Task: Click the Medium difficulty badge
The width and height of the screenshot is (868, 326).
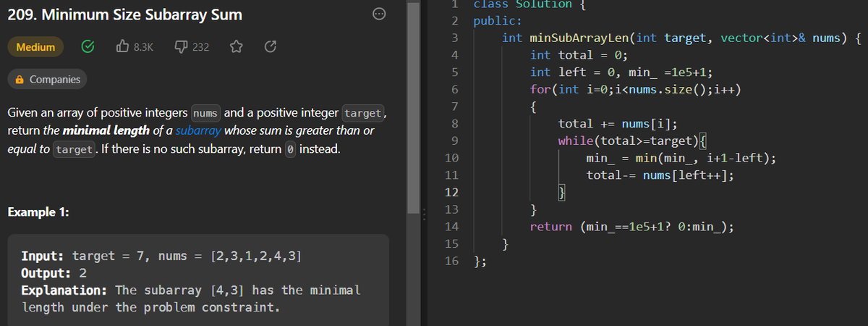Action: tap(35, 47)
